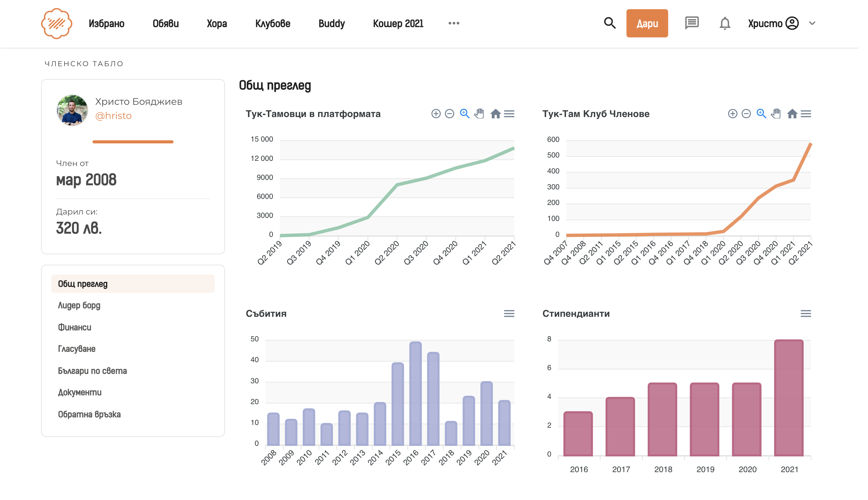Open the Стипендианти chart hamburger menu
Viewport: 868px width, 500px height.
point(805,313)
